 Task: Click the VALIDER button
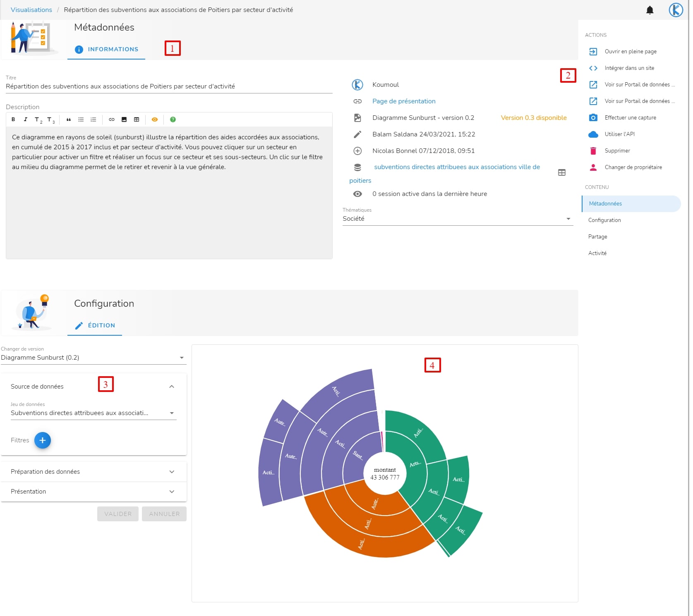click(118, 514)
